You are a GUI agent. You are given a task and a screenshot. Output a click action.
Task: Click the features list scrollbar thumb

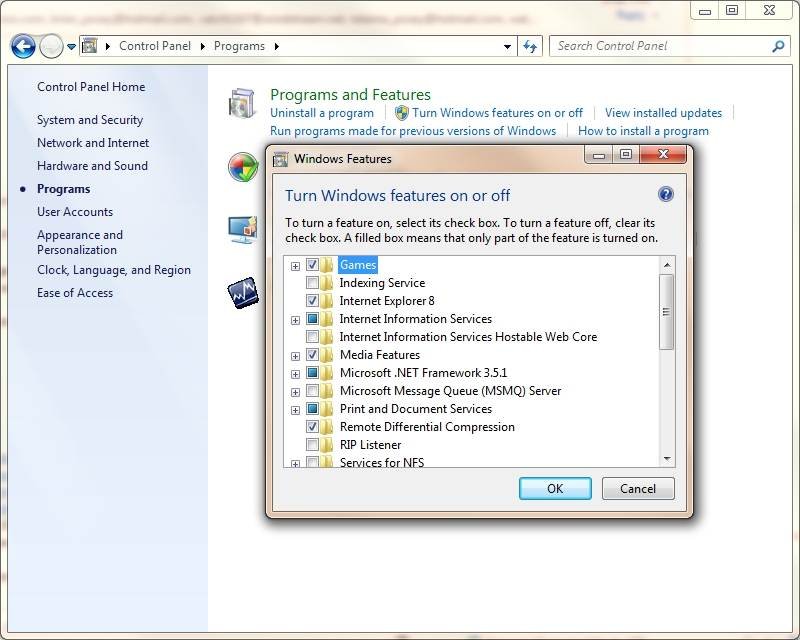tap(666, 312)
